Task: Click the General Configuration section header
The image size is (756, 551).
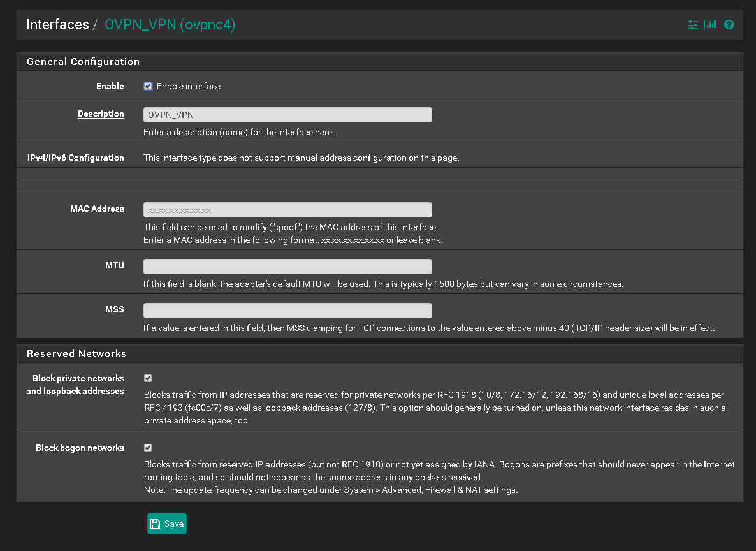Action: (83, 62)
